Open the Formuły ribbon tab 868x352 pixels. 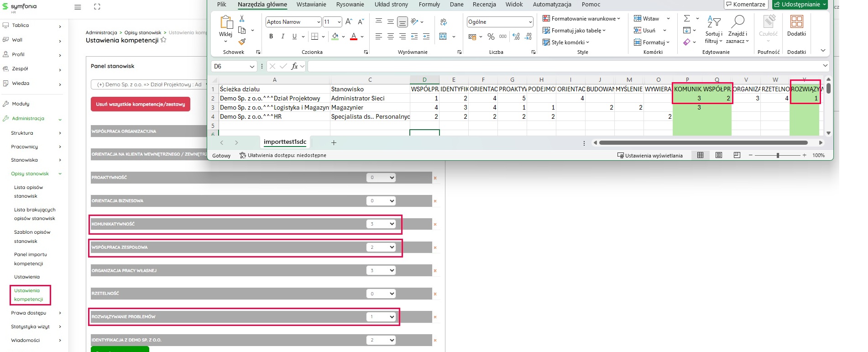click(429, 5)
